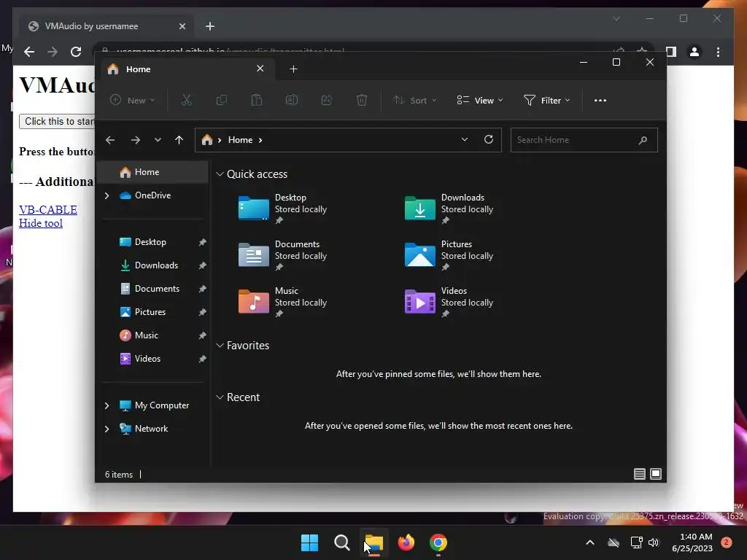Screen dimensions: 747x560
Task: Open the Documents folder in Quick access
Action: [283, 255]
